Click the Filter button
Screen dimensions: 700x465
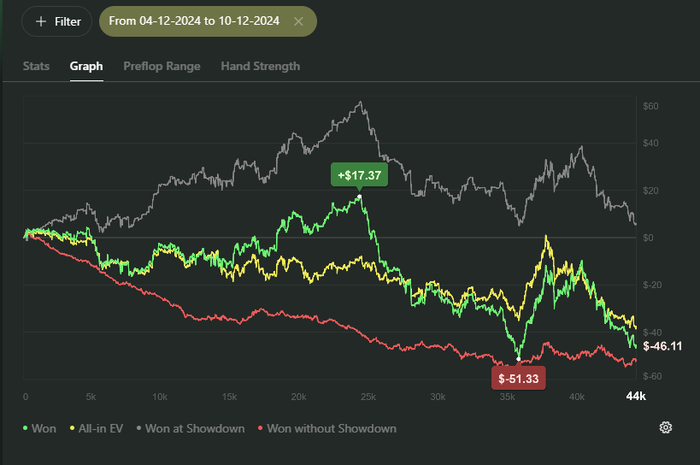pos(57,21)
